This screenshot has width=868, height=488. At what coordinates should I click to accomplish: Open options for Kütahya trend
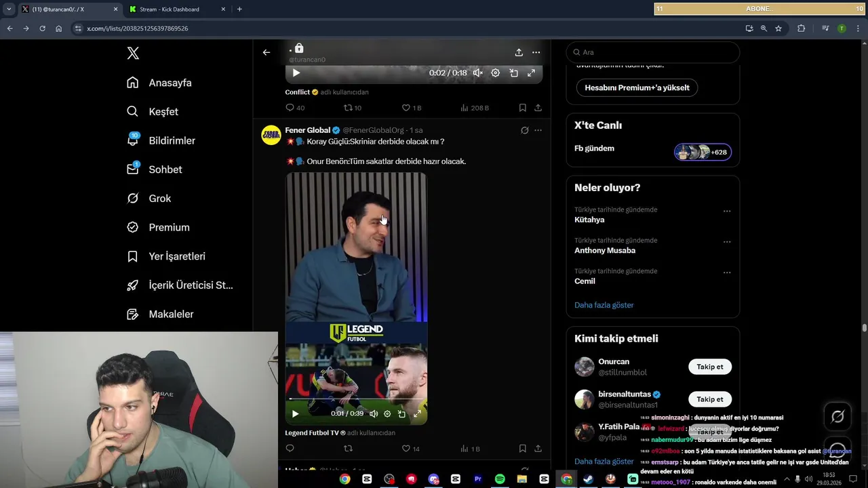point(727,211)
